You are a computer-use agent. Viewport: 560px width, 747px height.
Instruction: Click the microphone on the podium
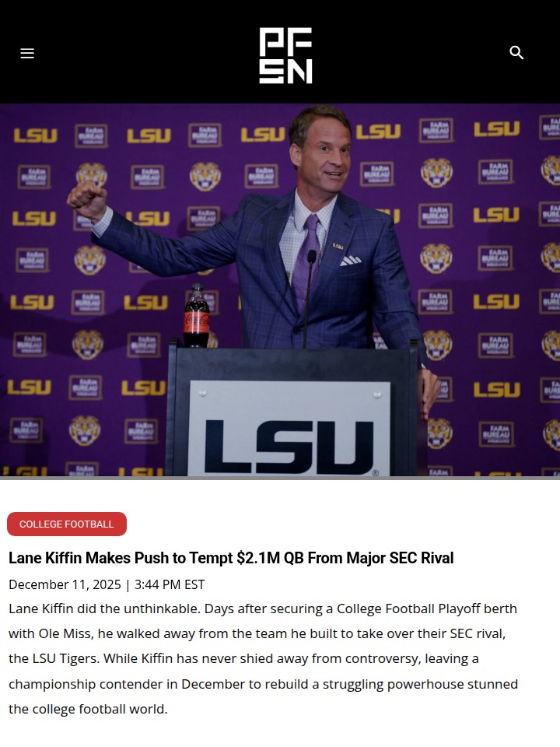tap(309, 298)
